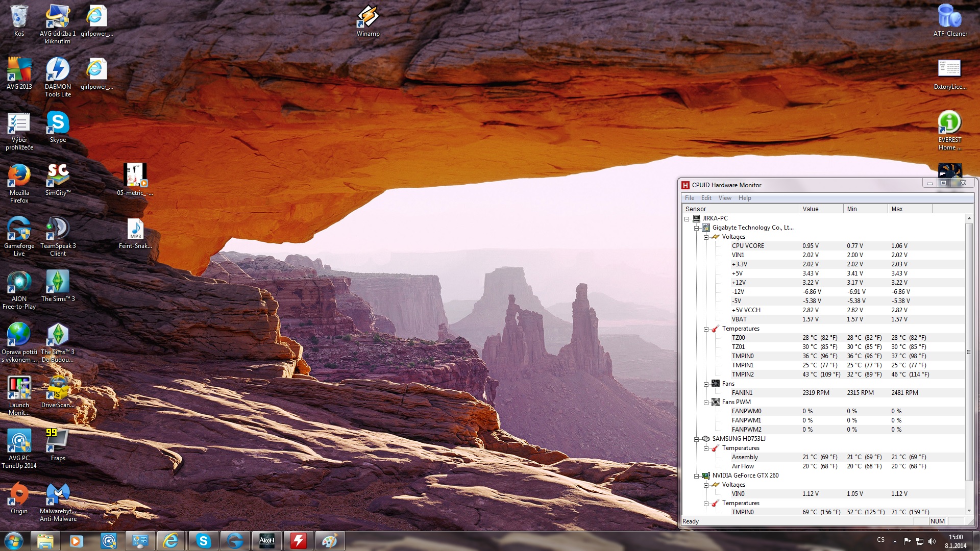Select the EVEREST Home desktop icon
This screenshot has height=551, width=980.
coord(949,123)
